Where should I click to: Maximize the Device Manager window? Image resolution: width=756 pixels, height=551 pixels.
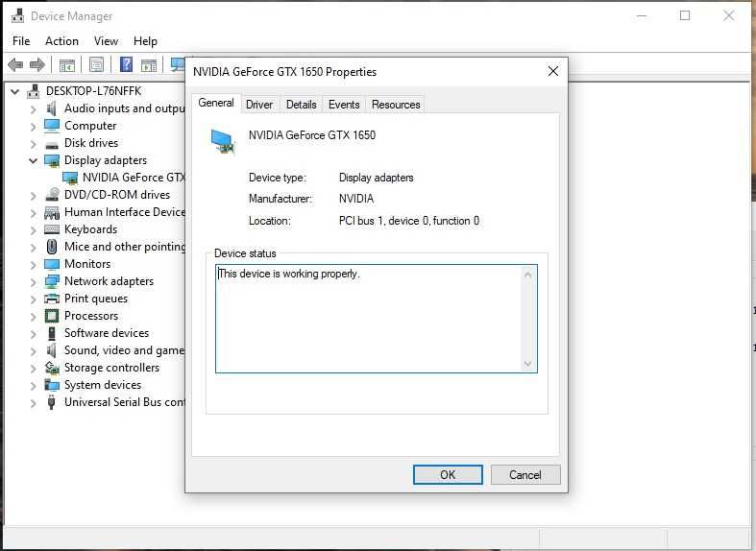pos(685,16)
